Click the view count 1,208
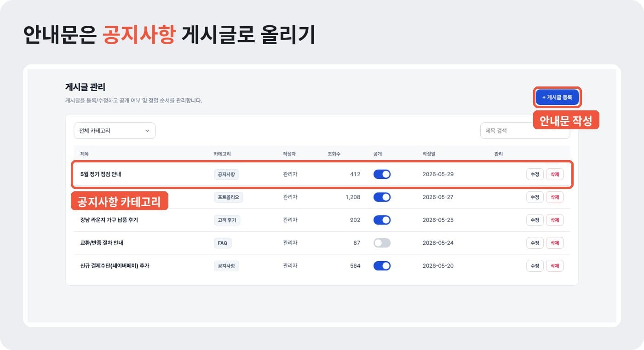The width and height of the screenshot is (644, 350). click(x=353, y=197)
